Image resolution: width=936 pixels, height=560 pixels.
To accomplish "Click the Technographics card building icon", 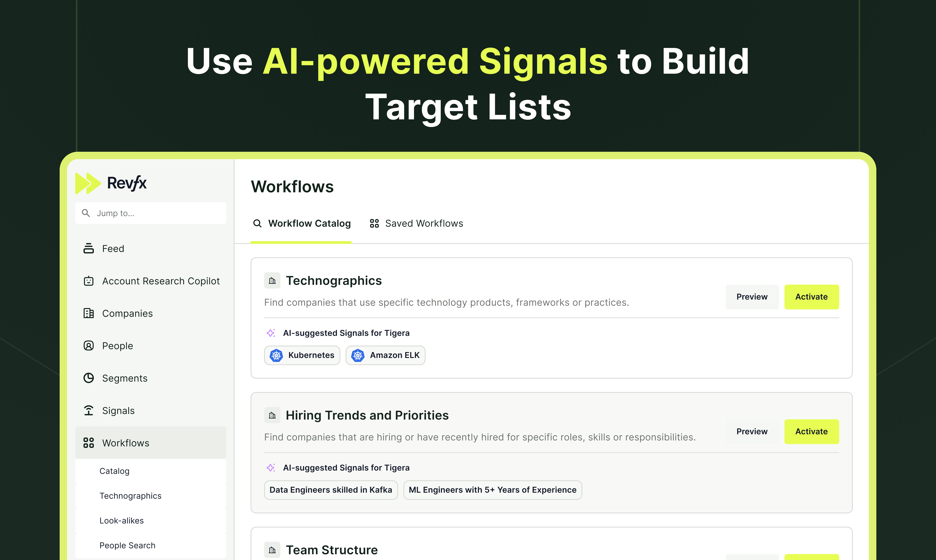I will point(272,281).
